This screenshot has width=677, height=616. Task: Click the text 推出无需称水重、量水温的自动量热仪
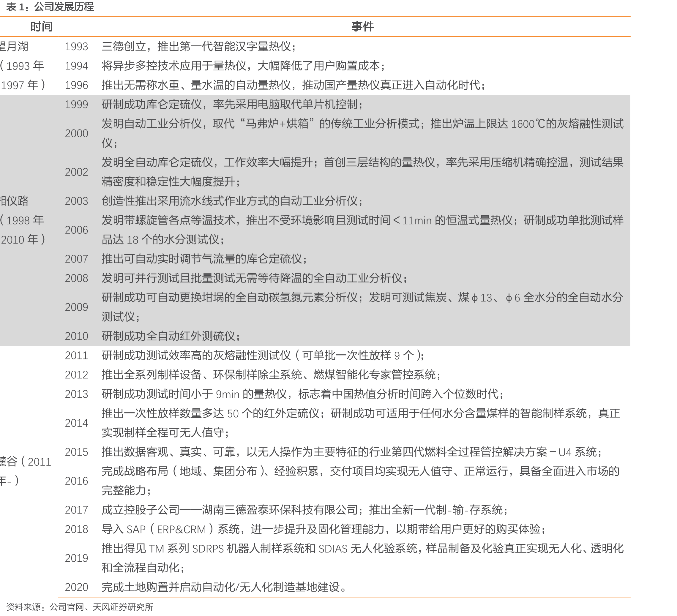point(196,85)
